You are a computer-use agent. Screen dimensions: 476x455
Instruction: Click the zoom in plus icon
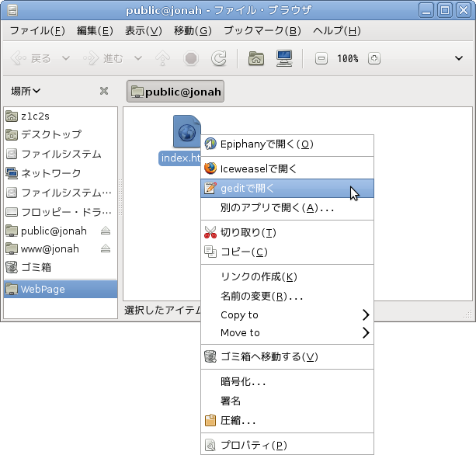(374, 58)
